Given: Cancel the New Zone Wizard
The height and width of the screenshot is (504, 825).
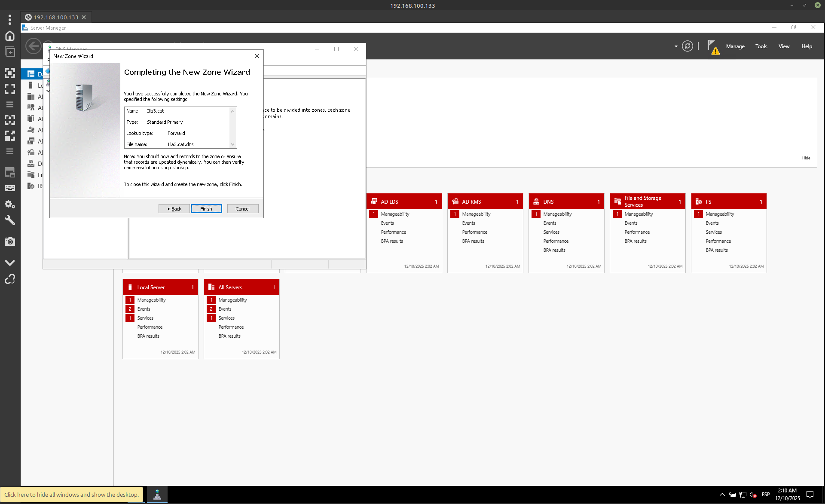Looking at the screenshot, I should click(x=242, y=209).
